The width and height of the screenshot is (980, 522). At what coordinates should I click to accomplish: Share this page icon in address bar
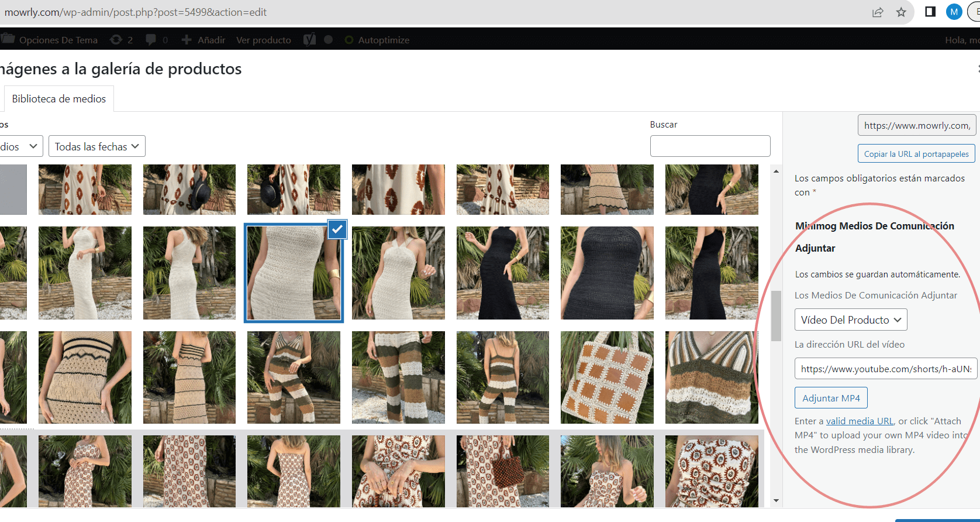pyautogui.click(x=878, y=12)
